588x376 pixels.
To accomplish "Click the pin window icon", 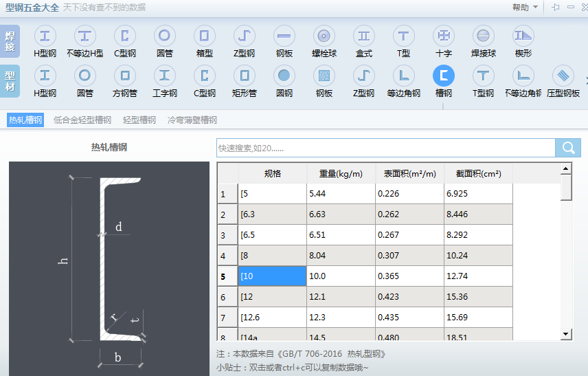I will (x=556, y=7).
